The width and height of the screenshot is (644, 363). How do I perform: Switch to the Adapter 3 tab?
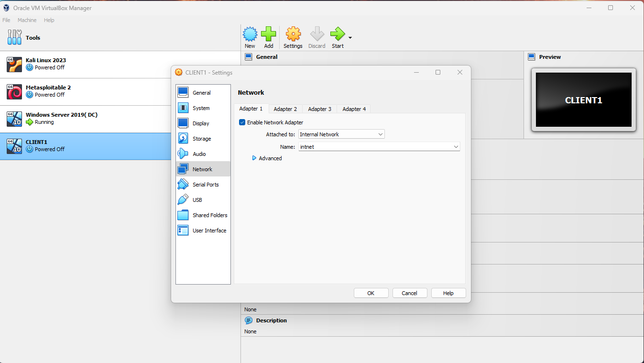point(320,109)
